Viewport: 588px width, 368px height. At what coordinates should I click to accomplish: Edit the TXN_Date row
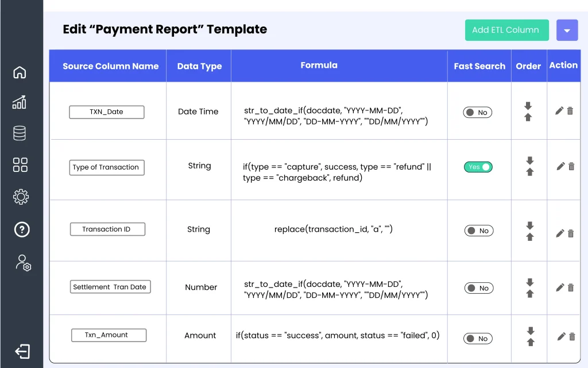pyautogui.click(x=559, y=111)
